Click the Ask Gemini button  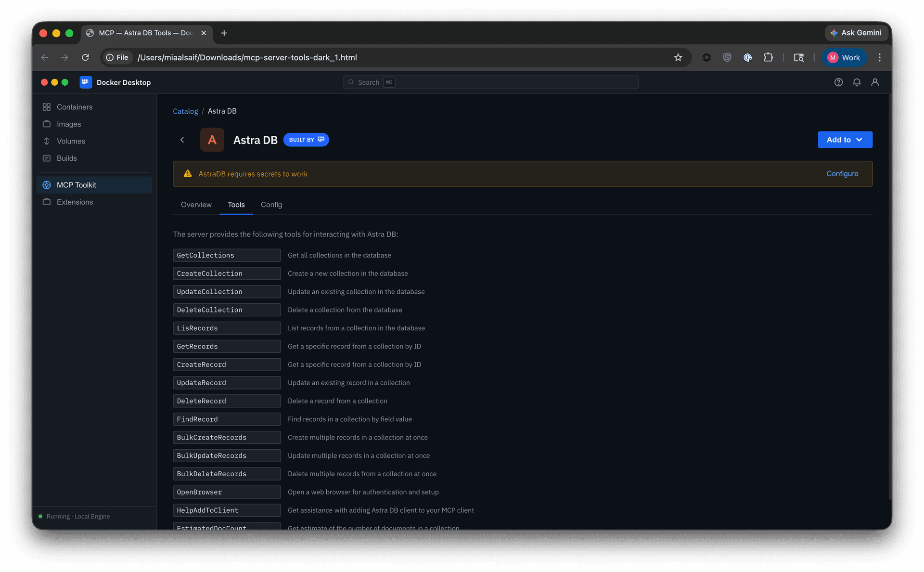coord(856,33)
